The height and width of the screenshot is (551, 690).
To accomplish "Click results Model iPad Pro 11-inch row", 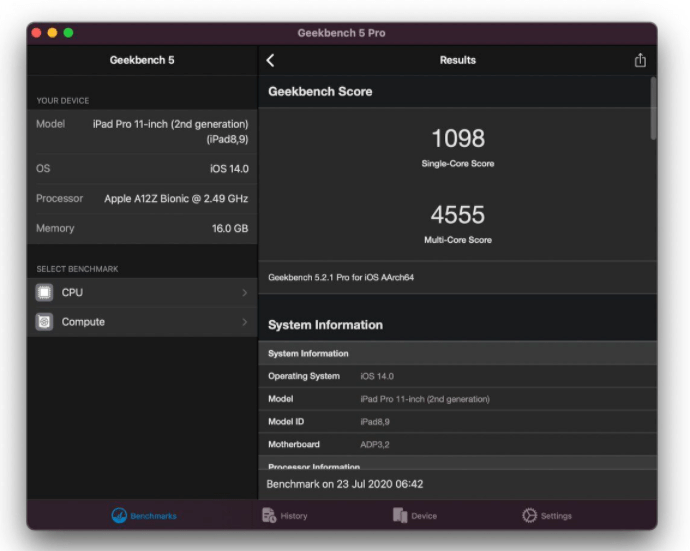I will pos(458,399).
